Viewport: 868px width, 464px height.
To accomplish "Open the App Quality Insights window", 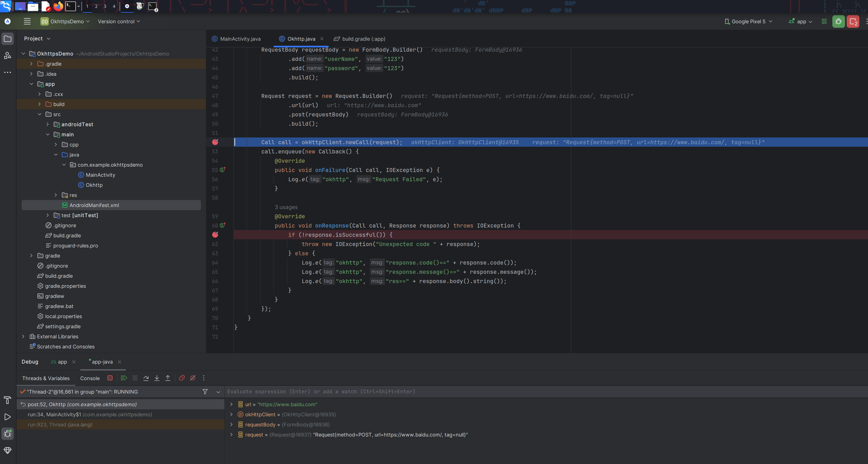I will (7, 451).
